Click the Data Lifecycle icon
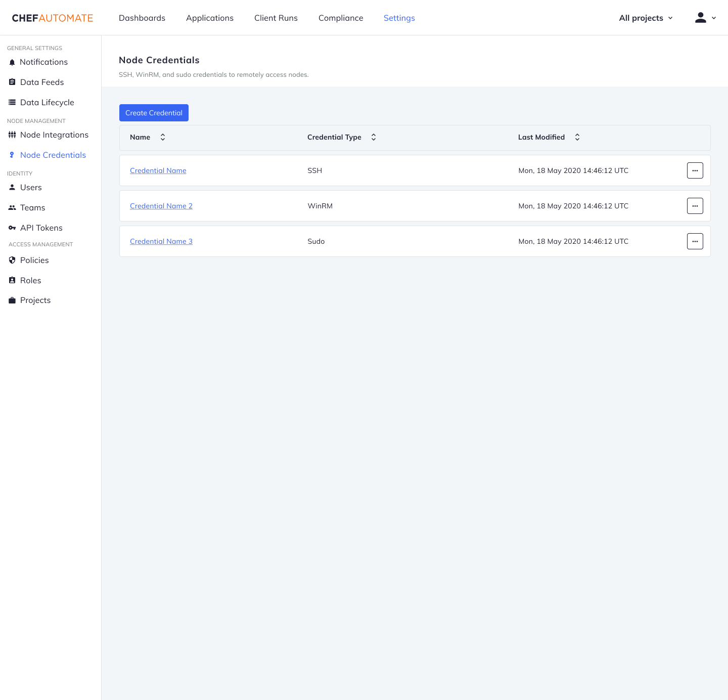Viewport: 728px width, 700px height. tap(12, 102)
